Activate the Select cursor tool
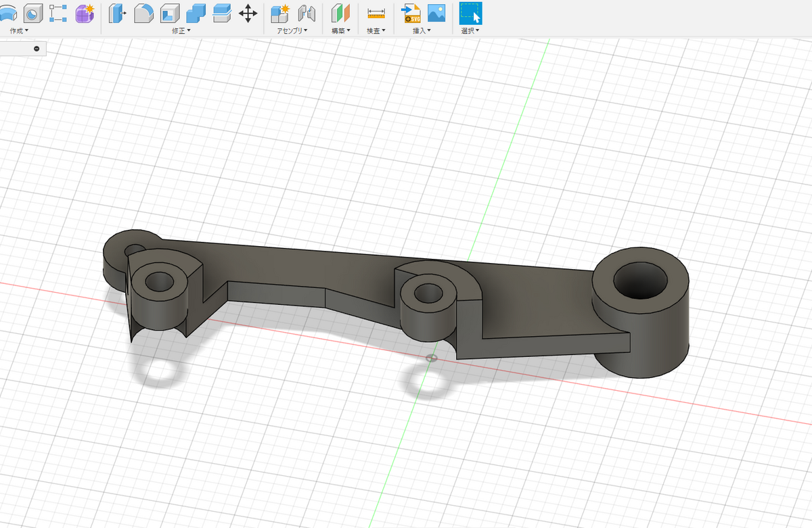This screenshot has height=528, width=812. 470,13
